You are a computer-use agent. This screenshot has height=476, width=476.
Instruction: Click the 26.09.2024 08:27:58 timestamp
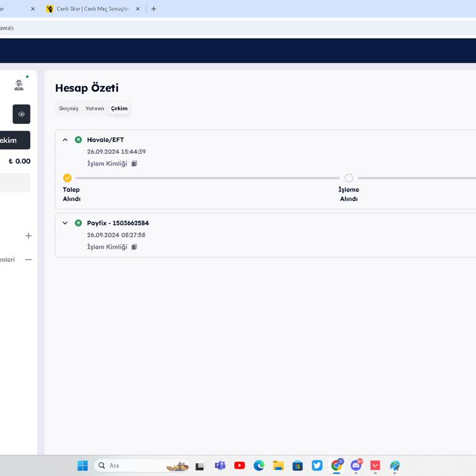117,235
